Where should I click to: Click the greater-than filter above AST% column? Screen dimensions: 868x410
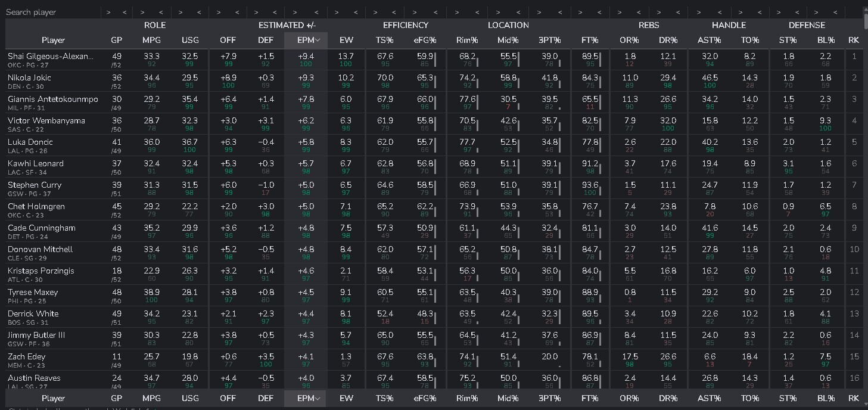(x=698, y=12)
